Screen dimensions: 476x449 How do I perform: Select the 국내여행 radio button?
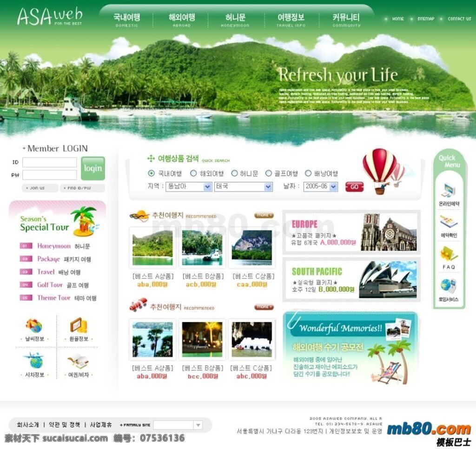coord(151,173)
